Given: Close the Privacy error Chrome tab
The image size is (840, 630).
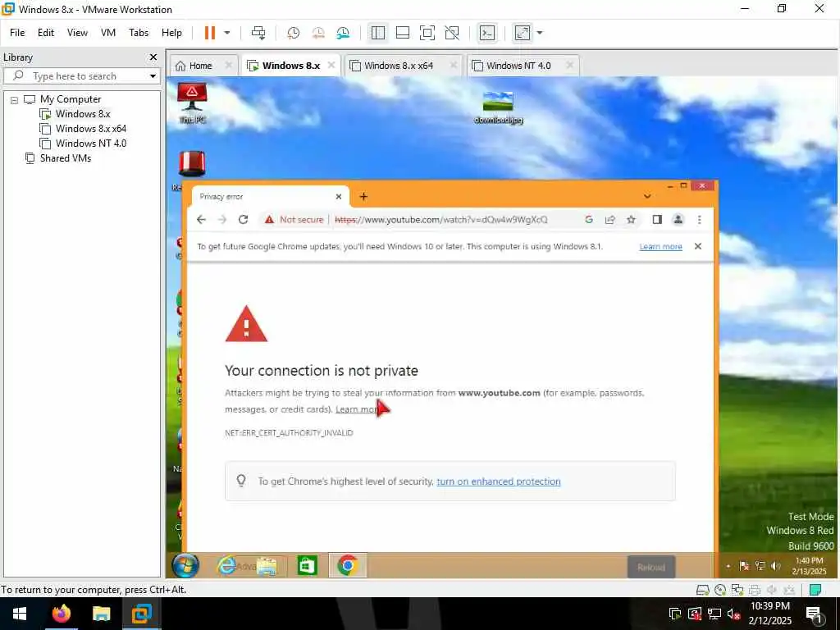Looking at the screenshot, I should pos(339,197).
